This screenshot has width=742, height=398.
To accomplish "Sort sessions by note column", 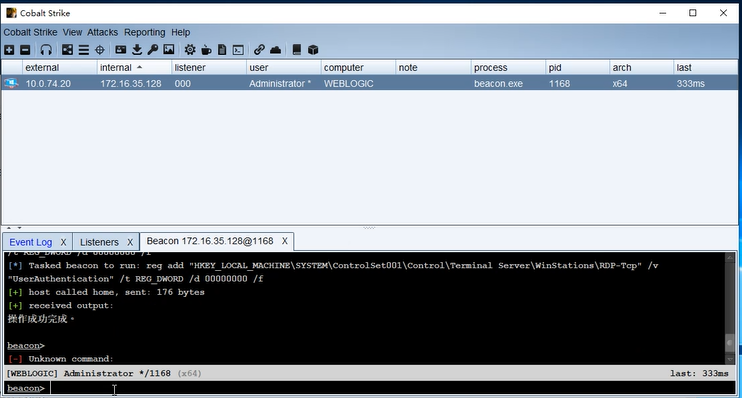I will tap(433, 68).
